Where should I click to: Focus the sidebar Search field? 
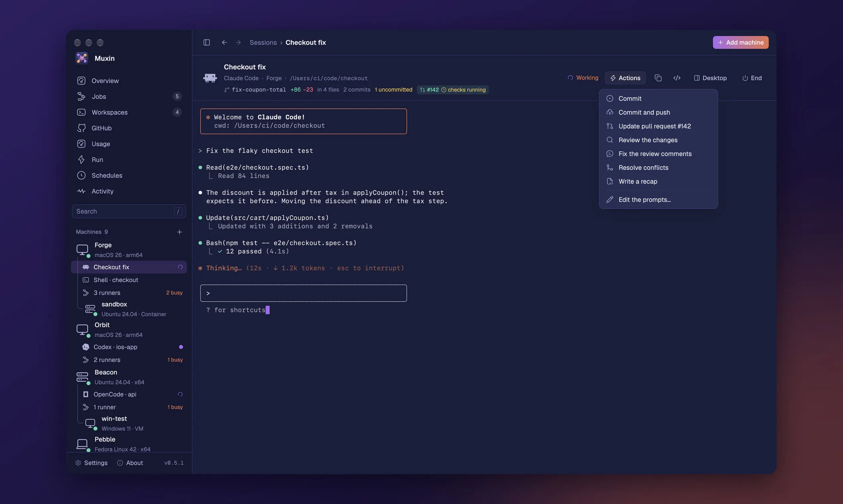click(x=129, y=211)
